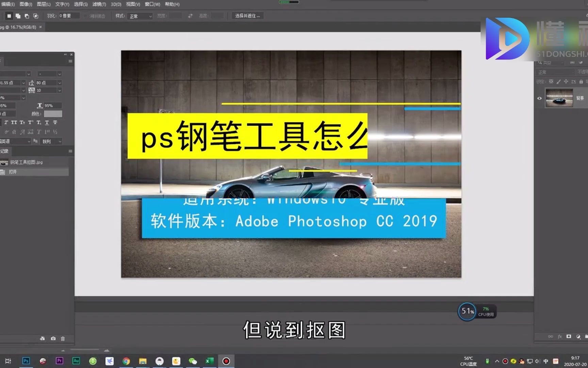Toggle superscript in the Character panel

(x=30, y=123)
